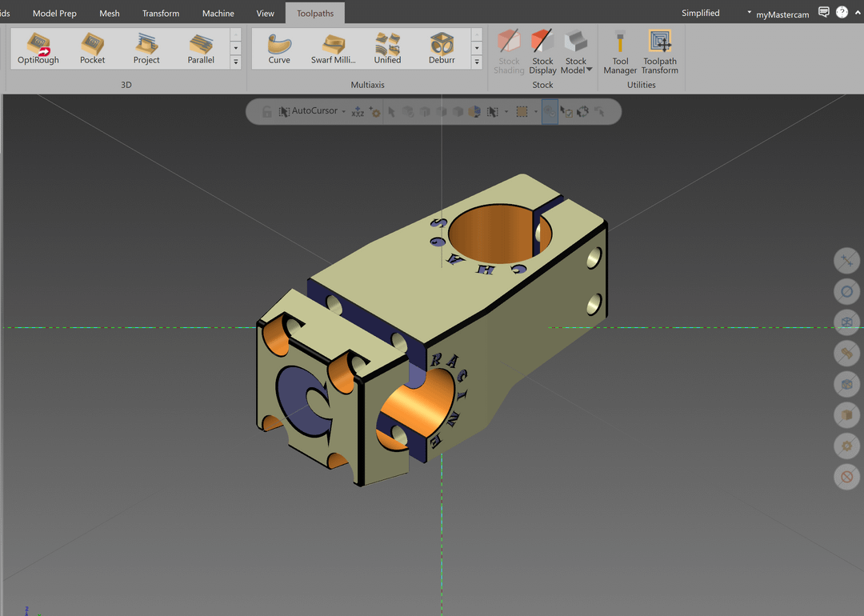Toggle the mesh cube quick mask

[847, 384]
